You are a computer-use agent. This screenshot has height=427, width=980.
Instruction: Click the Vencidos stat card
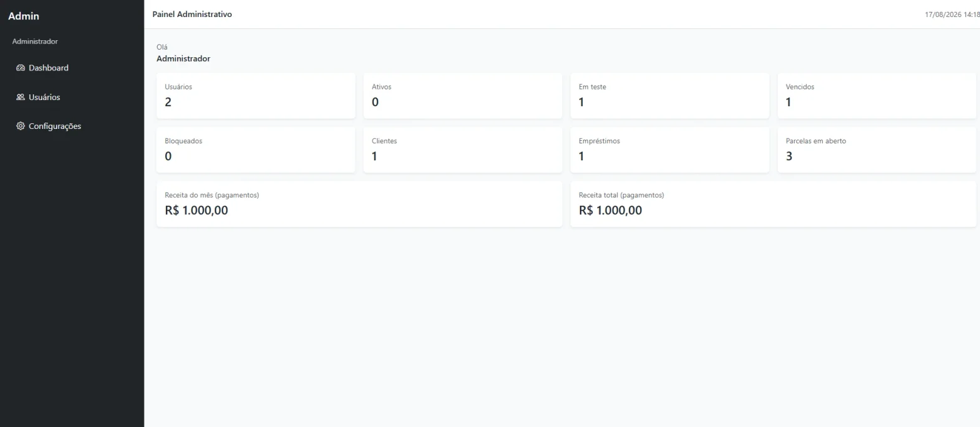[x=877, y=96]
